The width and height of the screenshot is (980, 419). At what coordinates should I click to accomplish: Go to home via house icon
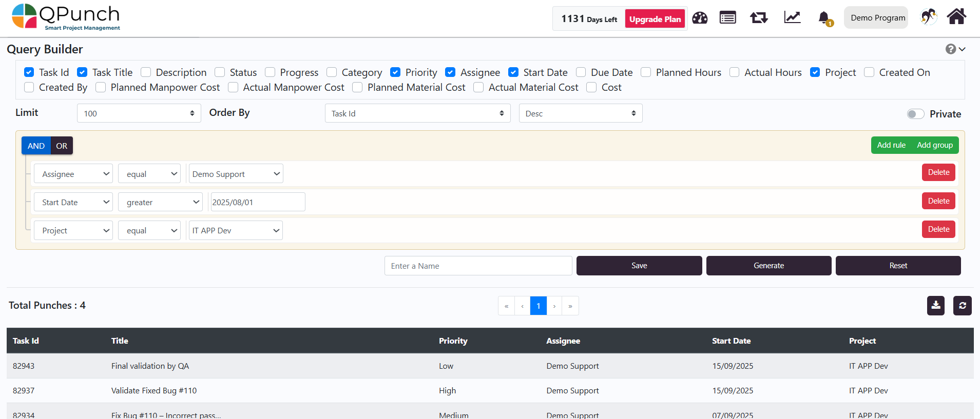[x=956, y=17]
